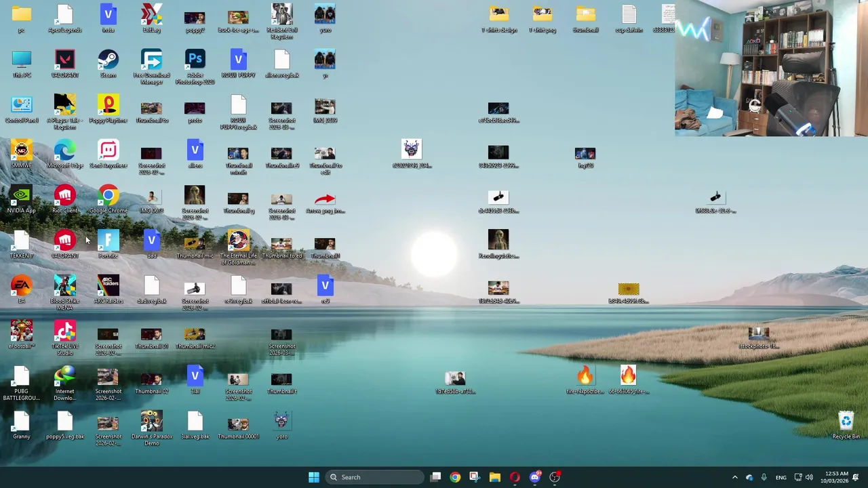This screenshot has height=488, width=868.
Task: Click the taskbar Search box
Action: click(x=375, y=477)
